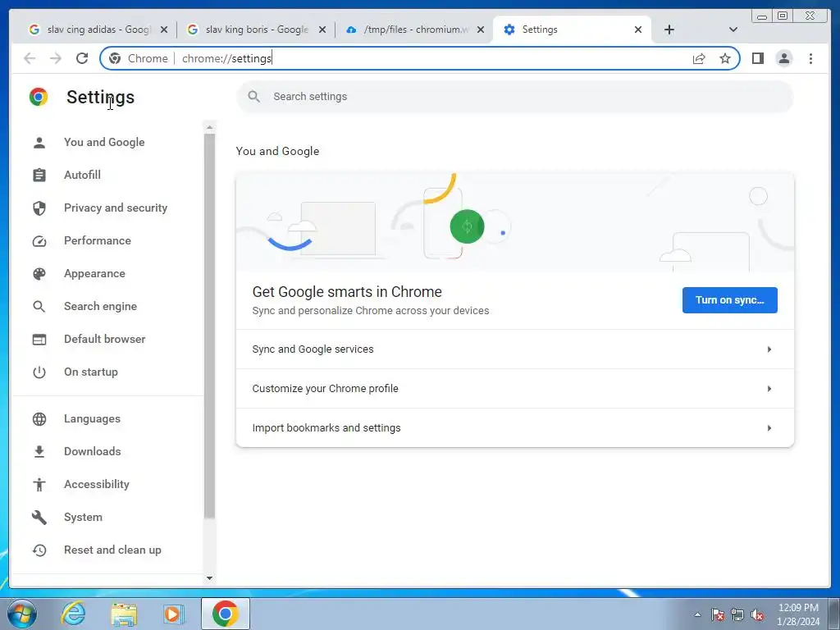Open the taskbar clock showing 12:09 PM
The image size is (840, 630).
798,614
